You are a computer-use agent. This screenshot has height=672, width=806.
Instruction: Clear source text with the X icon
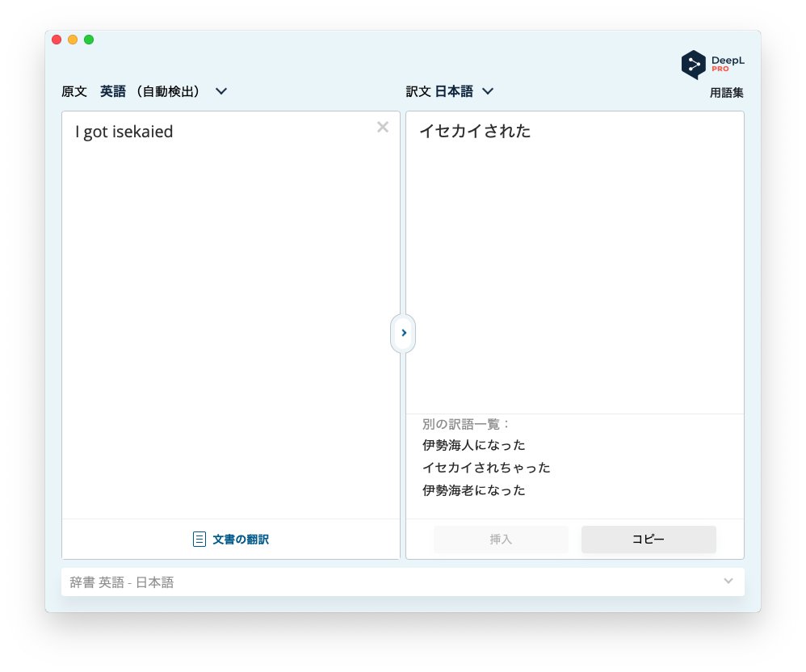(x=383, y=127)
